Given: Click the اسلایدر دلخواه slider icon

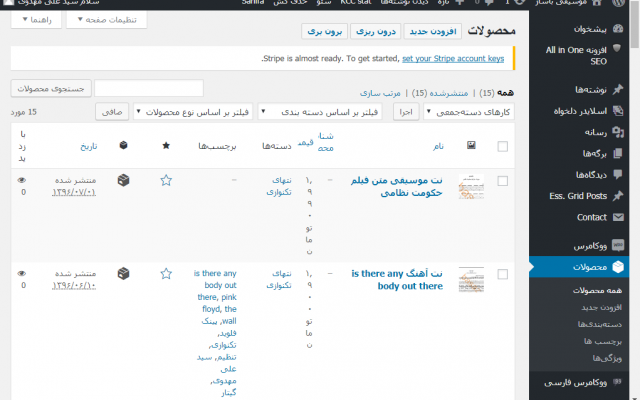Looking at the screenshot, I should point(618,111).
